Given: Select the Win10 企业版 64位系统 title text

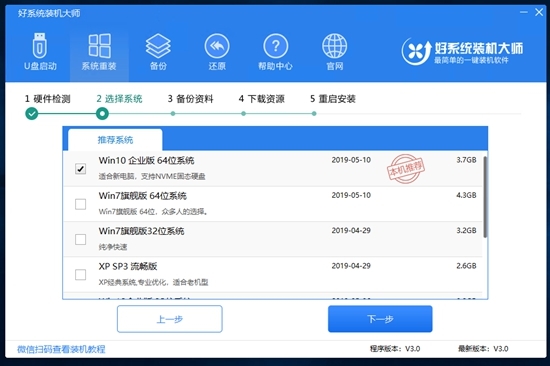Looking at the screenshot, I should [146, 160].
